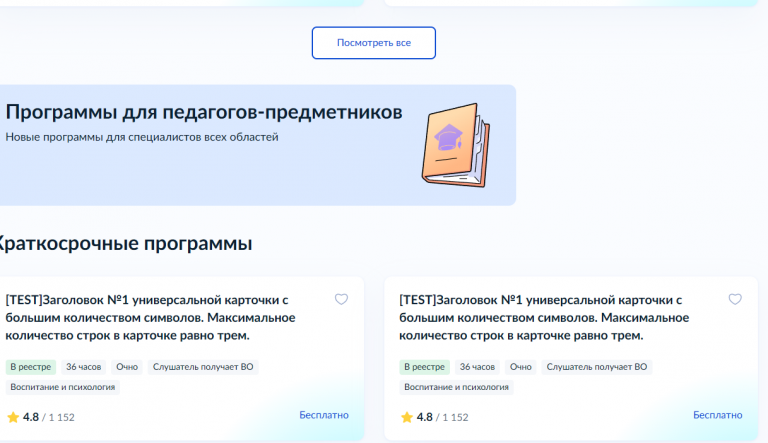
Task: Open right card title "[TEST]Заголовок №1"
Action: [544, 318]
